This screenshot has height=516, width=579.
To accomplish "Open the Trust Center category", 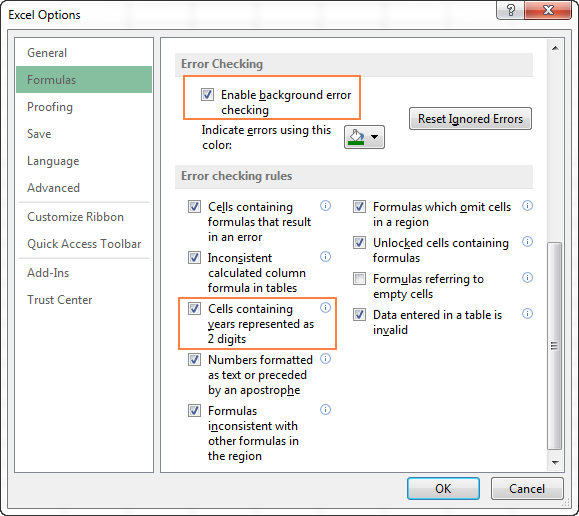I will tap(84, 300).
